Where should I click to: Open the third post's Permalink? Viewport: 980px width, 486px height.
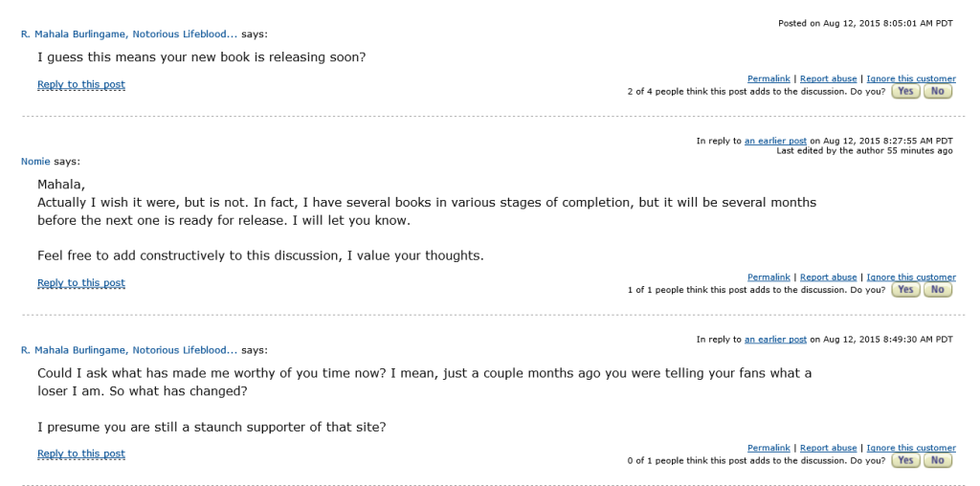(x=768, y=448)
